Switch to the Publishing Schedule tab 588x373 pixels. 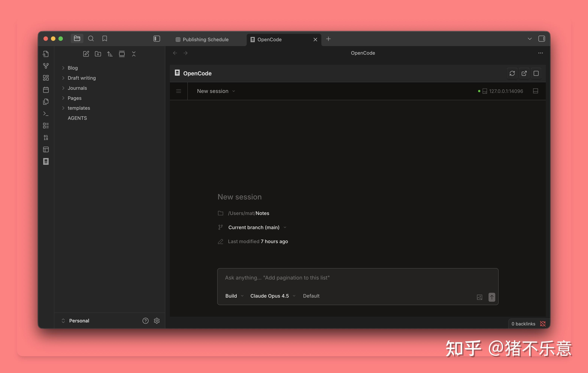205,39
